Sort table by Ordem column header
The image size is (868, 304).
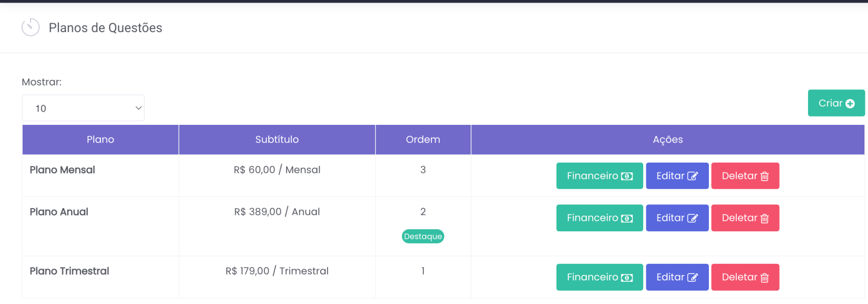tap(423, 139)
